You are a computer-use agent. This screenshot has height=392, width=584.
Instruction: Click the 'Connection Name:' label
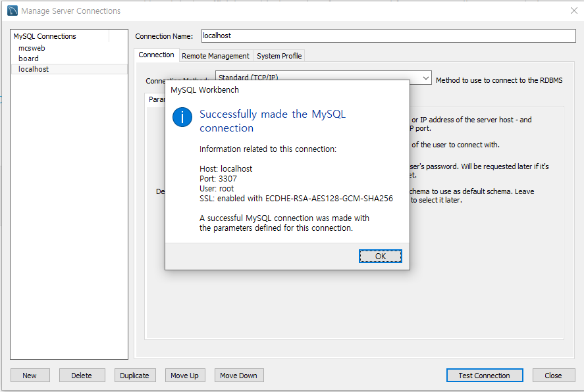click(x=164, y=36)
